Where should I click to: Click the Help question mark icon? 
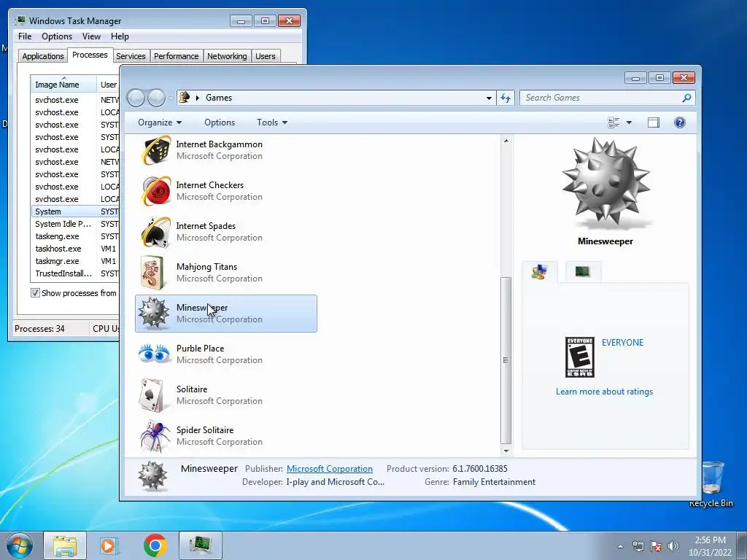tap(679, 122)
